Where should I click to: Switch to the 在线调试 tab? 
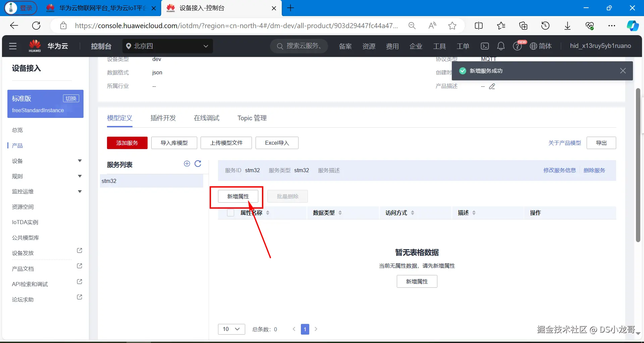tap(207, 118)
